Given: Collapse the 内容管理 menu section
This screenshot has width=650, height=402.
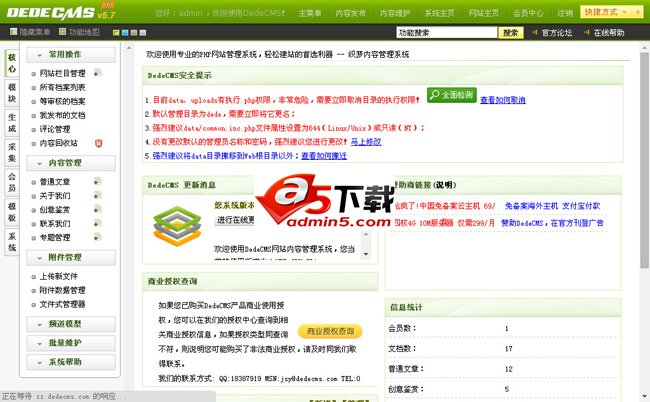Looking at the screenshot, I should (71, 163).
